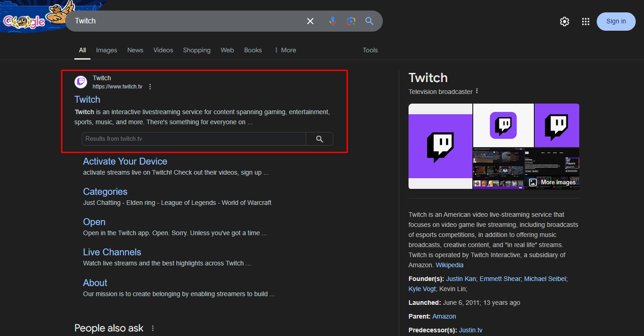
Task: Open the Justin.tv predecessor link
Action: [470, 330]
